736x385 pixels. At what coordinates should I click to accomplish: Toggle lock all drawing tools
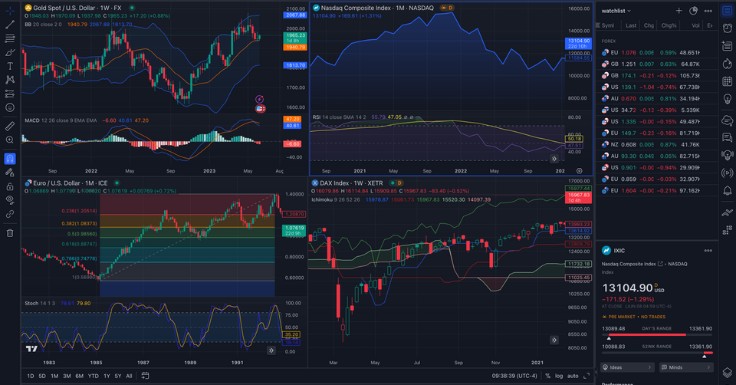10,186
